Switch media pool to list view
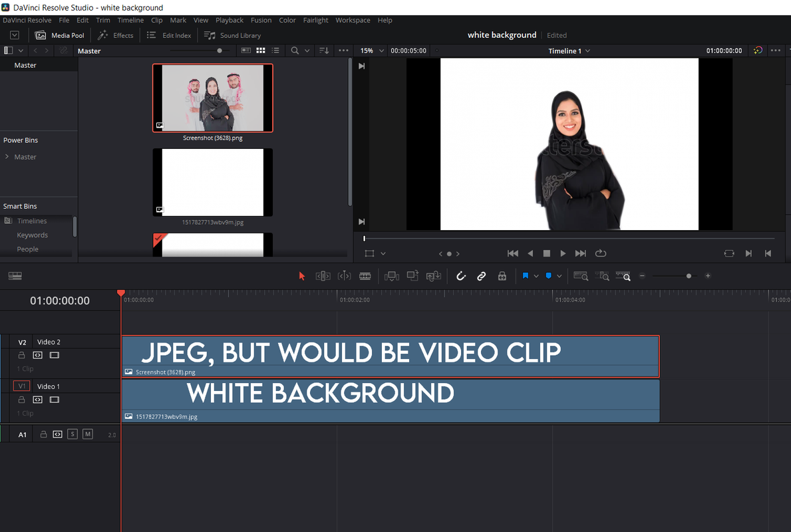Image resolution: width=791 pixels, height=532 pixels. tap(275, 51)
